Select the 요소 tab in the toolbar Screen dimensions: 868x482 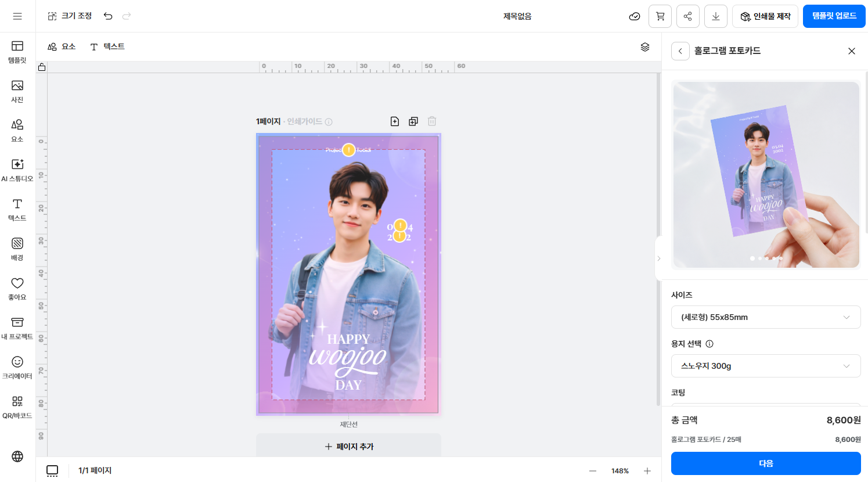[x=62, y=47]
